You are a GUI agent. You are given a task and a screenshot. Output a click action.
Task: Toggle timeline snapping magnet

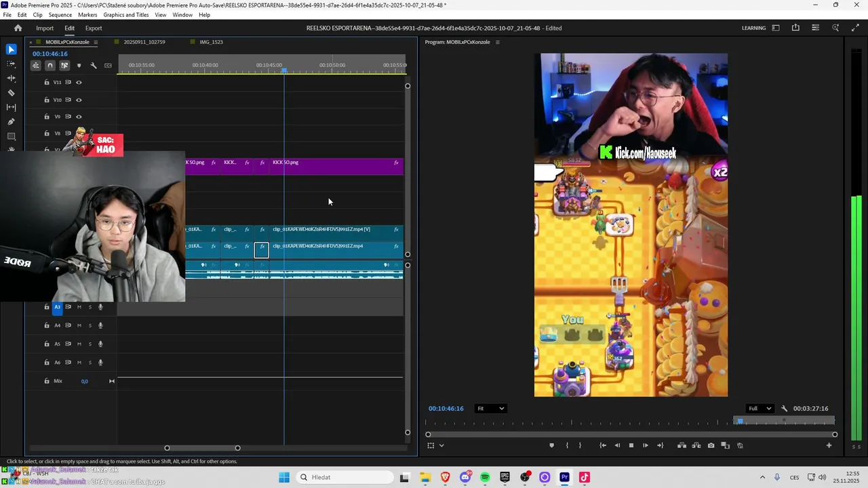point(50,66)
